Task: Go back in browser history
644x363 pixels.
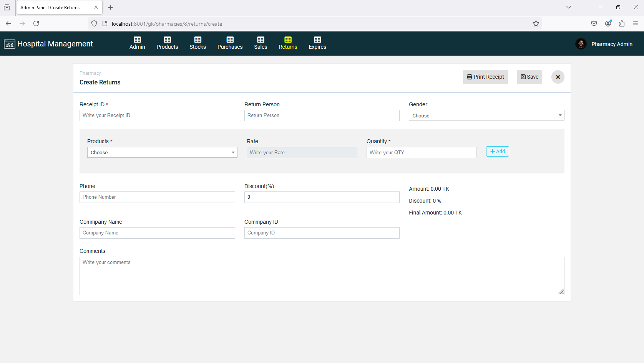Action: click(x=8, y=23)
